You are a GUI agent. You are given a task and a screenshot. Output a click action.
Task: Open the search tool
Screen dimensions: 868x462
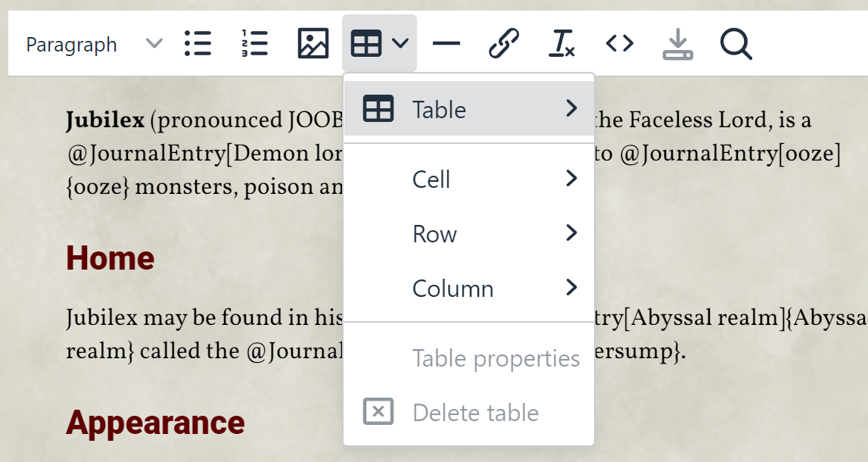pyautogui.click(x=736, y=43)
